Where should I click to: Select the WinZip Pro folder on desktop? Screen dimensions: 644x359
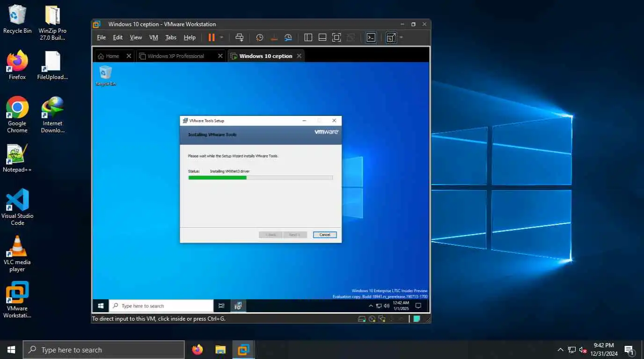click(x=52, y=22)
